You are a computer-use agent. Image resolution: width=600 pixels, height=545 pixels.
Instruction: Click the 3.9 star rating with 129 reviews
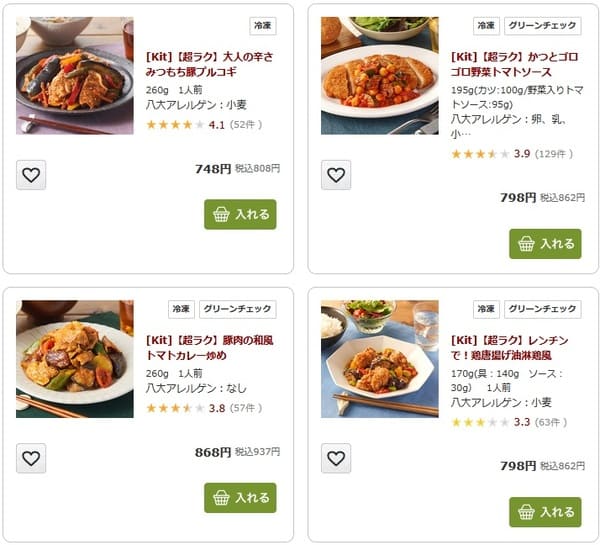(512, 154)
